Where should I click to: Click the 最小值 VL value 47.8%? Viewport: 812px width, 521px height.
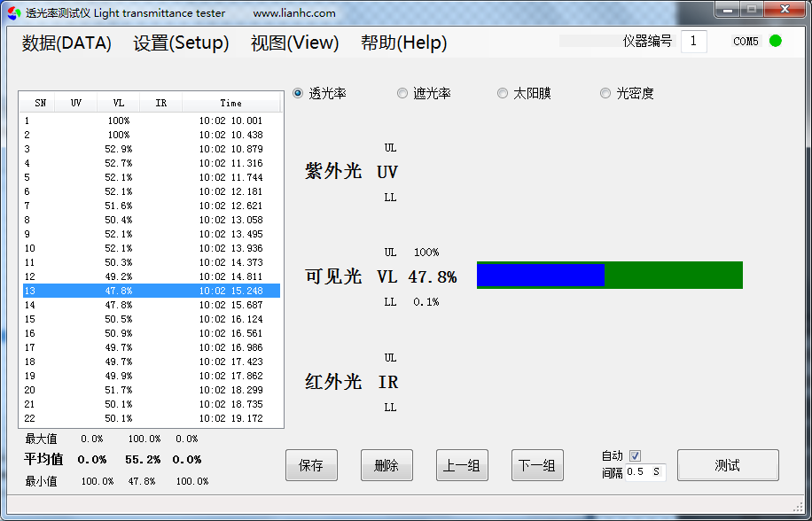142,481
